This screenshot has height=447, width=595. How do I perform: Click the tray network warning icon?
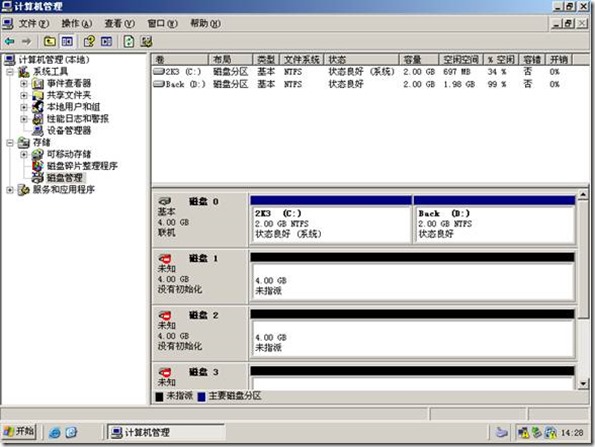pyautogui.click(x=523, y=432)
